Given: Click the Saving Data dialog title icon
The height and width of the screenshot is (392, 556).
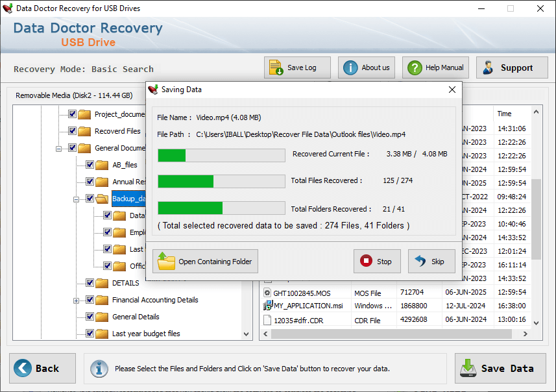Looking at the screenshot, I should tap(153, 90).
